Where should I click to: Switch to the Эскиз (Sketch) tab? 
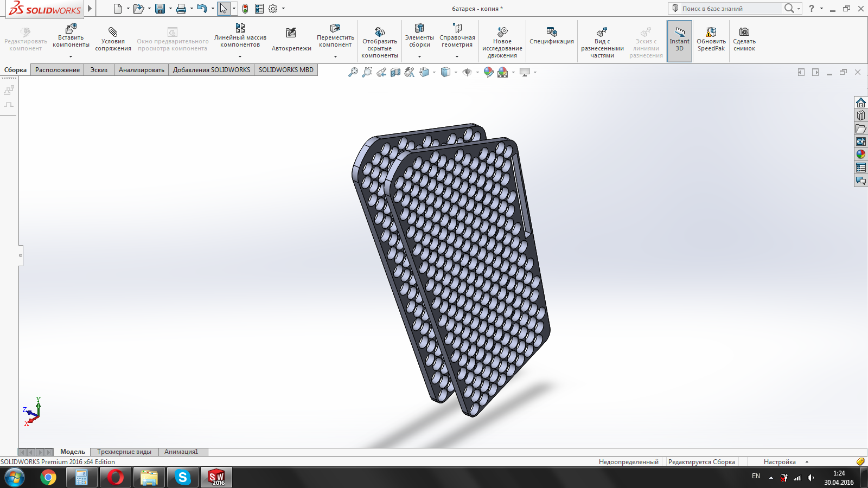point(99,70)
